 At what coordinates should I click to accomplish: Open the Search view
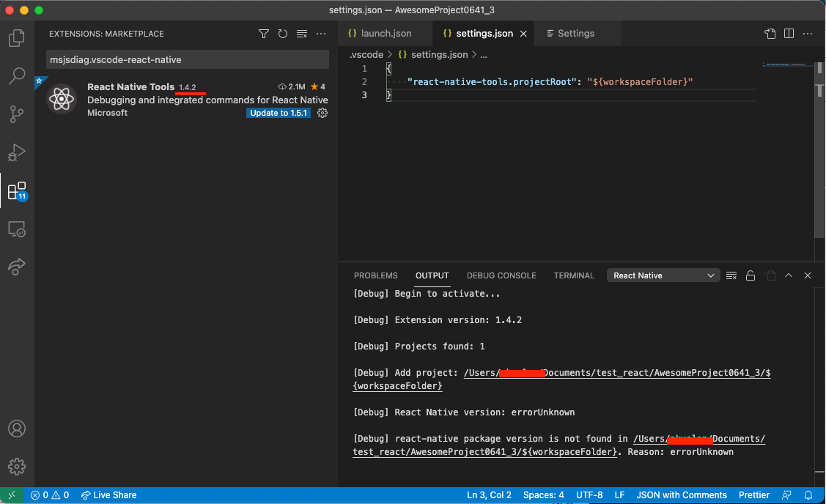tap(16, 75)
